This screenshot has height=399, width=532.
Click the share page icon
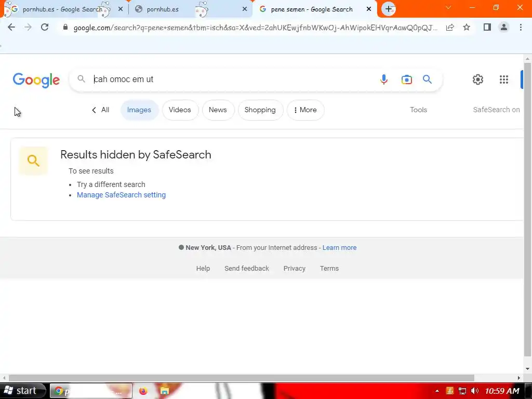click(x=450, y=27)
